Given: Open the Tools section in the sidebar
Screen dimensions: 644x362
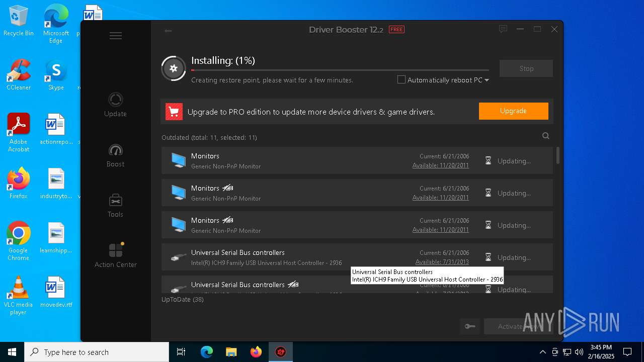Looking at the screenshot, I should [x=115, y=205].
